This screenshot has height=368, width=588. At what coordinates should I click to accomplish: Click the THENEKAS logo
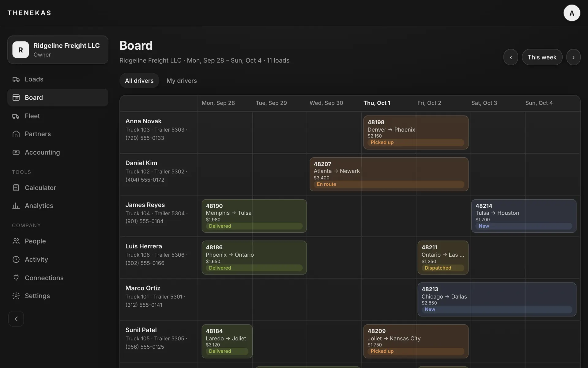pos(29,13)
